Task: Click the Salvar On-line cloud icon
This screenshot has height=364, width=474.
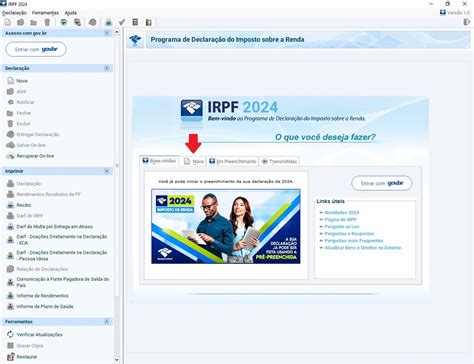Action: click(x=11, y=145)
